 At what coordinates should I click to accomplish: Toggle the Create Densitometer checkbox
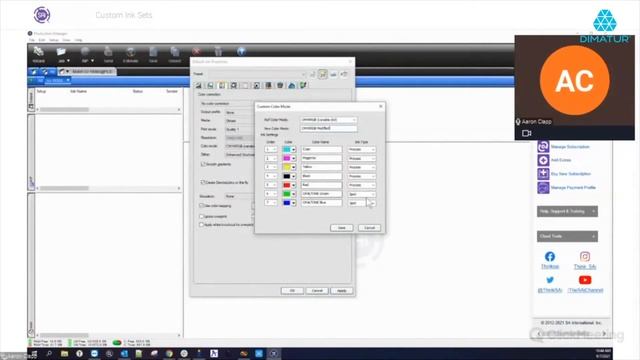[x=203, y=182]
